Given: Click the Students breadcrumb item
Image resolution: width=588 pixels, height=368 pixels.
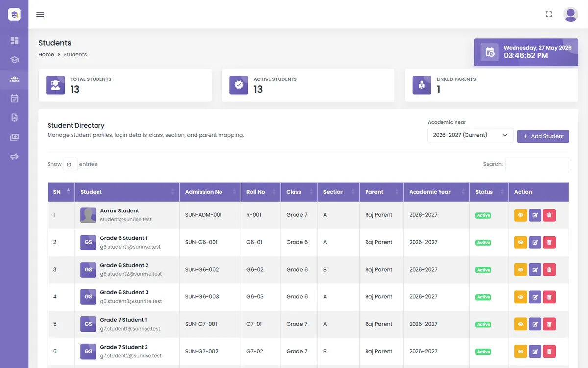Looking at the screenshot, I should coord(75,54).
